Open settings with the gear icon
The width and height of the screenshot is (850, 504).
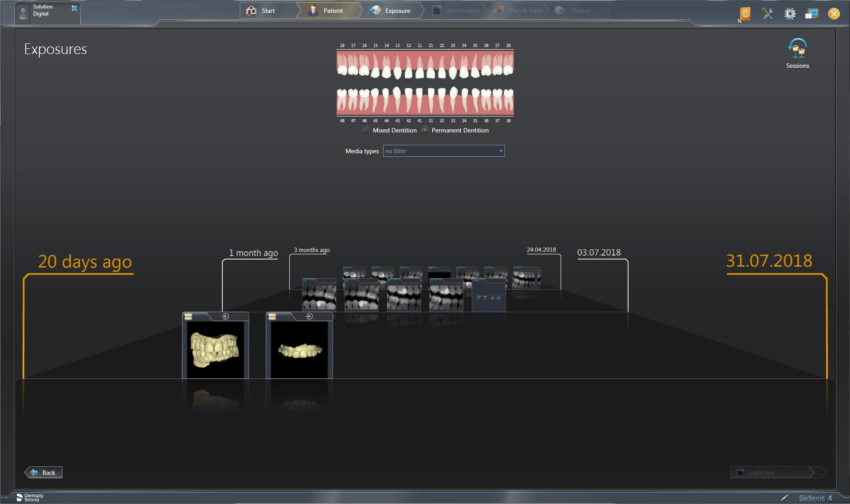789,14
